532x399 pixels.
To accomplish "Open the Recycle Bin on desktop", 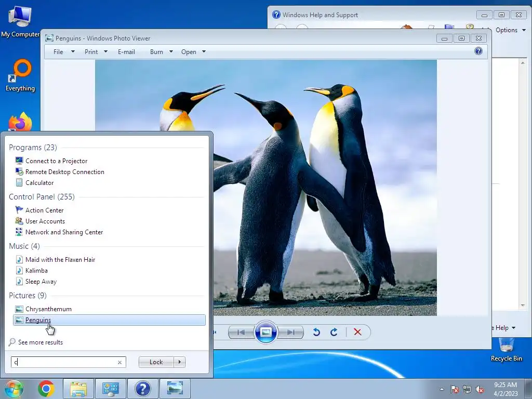I will point(506,350).
